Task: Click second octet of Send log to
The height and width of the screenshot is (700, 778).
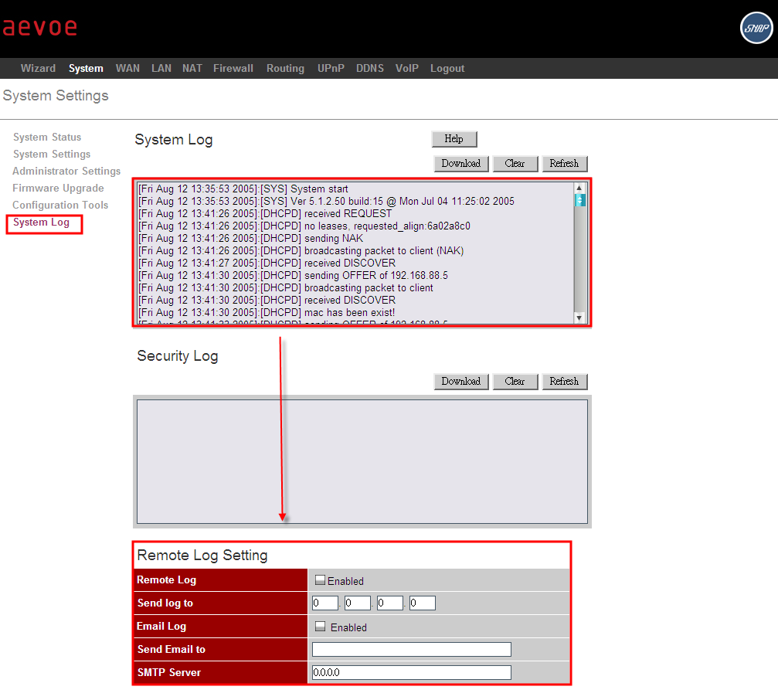Action: [357, 603]
